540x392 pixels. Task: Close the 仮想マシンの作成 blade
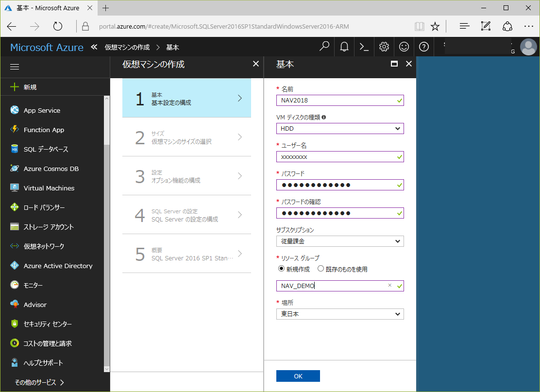(x=256, y=64)
